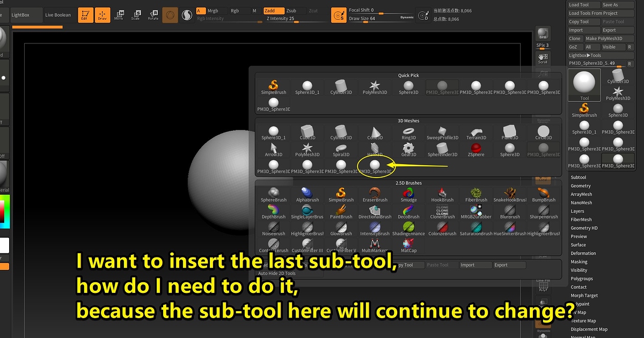Screen dimensions: 644x338
Task: Select the Smudge brush
Action: (x=408, y=195)
